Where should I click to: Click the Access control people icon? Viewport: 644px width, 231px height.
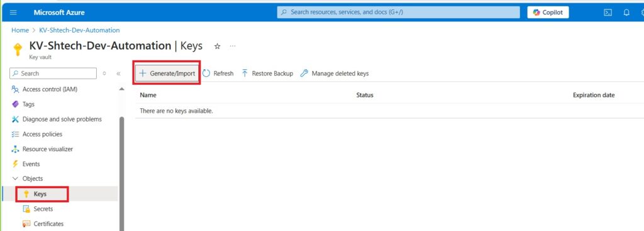click(15, 89)
